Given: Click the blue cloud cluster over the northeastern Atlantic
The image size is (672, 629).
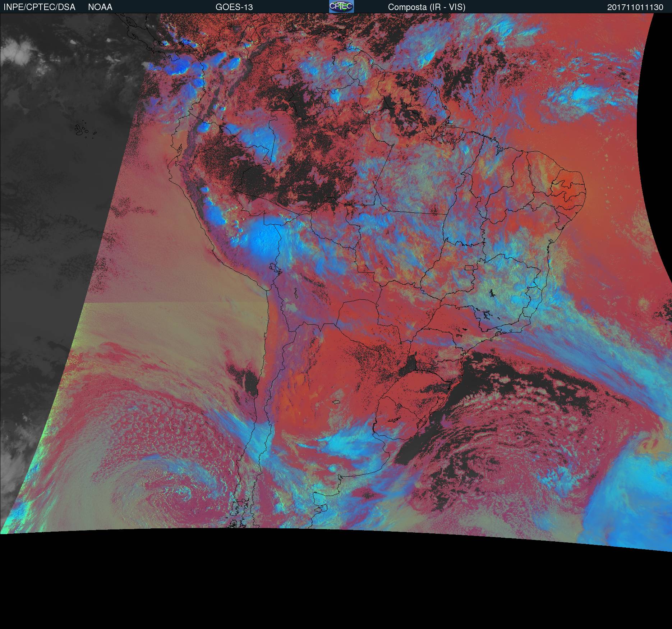Looking at the screenshot, I should coord(579,94).
